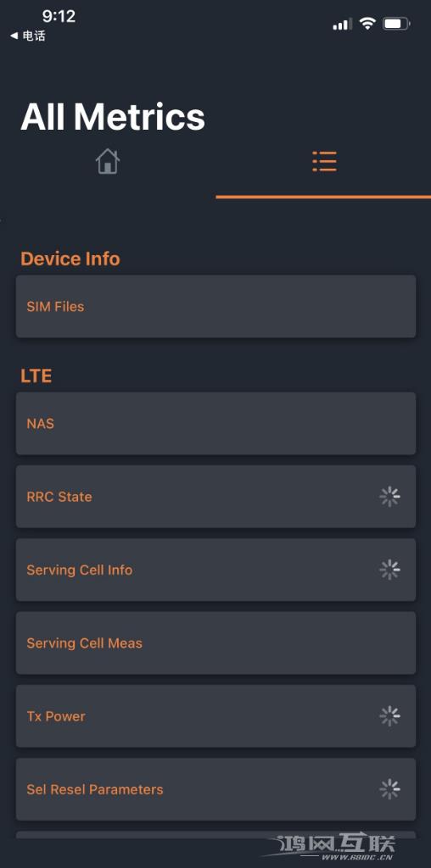Viewport: 431px width, 868px height.
Task: Tap the loading spinner on Serving Cell Info
Action: tap(390, 570)
